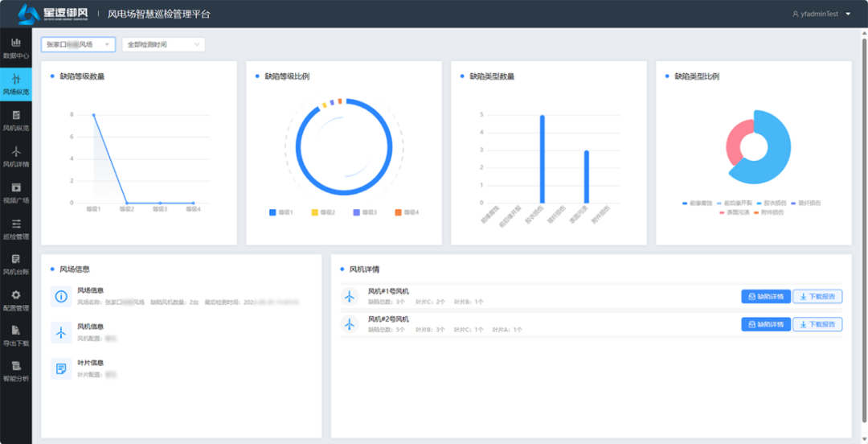Expand the wind farm selection dropdown
Image resolution: width=868 pixels, height=444 pixels.
[78, 44]
